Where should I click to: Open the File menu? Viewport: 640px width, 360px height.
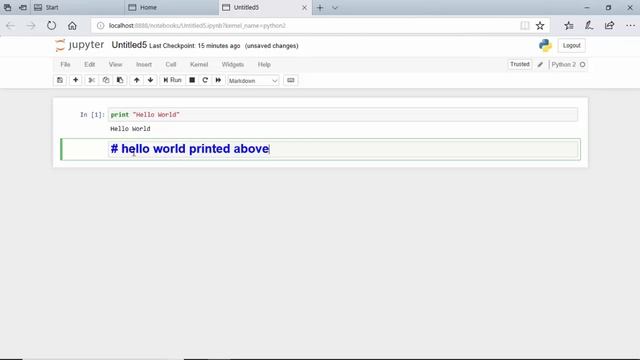65,64
